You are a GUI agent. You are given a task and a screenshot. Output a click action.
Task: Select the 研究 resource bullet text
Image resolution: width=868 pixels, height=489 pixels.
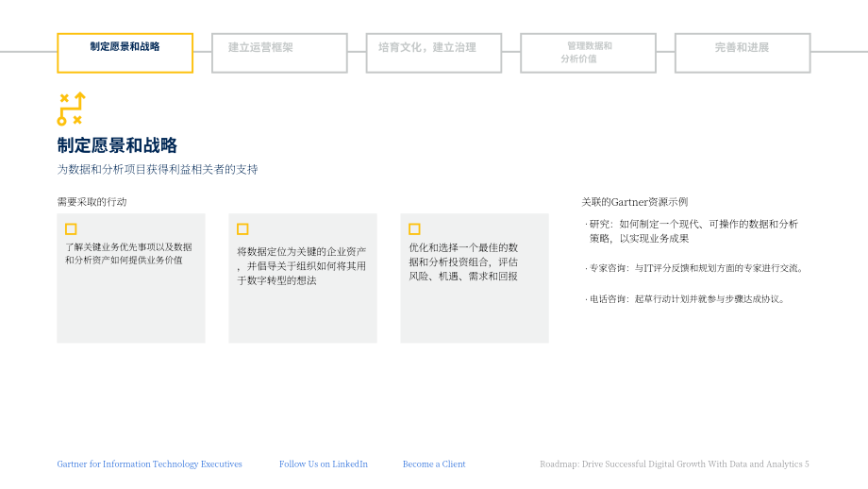692,231
